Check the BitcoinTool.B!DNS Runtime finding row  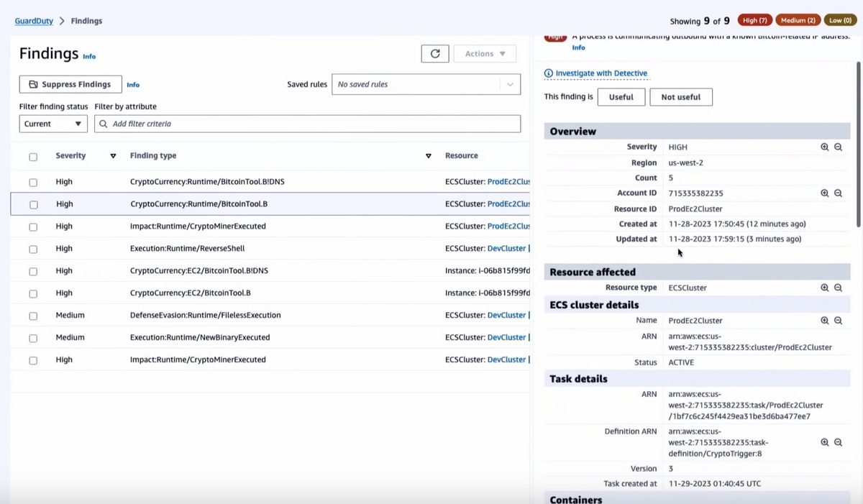pos(33,183)
